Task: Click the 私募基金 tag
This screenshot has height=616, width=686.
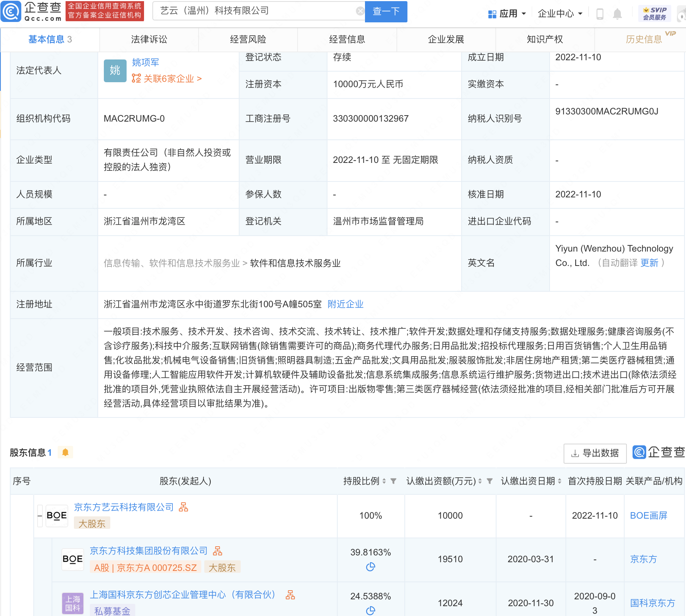Action: 112,611
